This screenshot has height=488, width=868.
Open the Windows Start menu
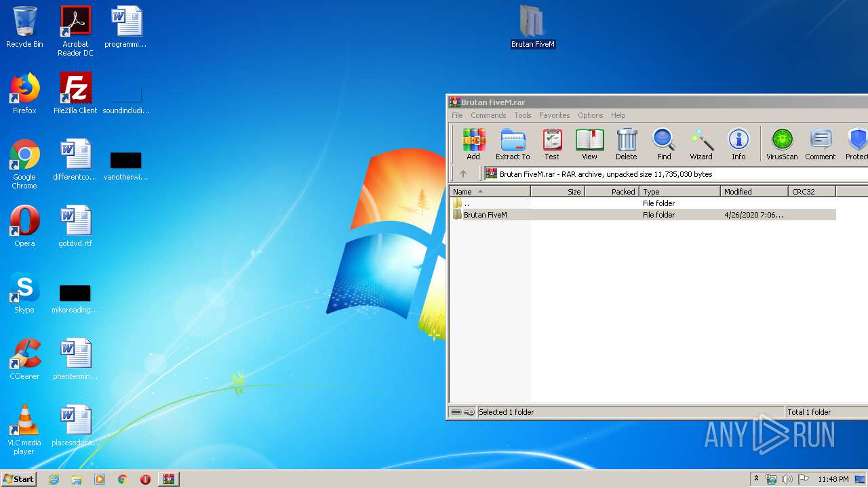coord(19,479)
